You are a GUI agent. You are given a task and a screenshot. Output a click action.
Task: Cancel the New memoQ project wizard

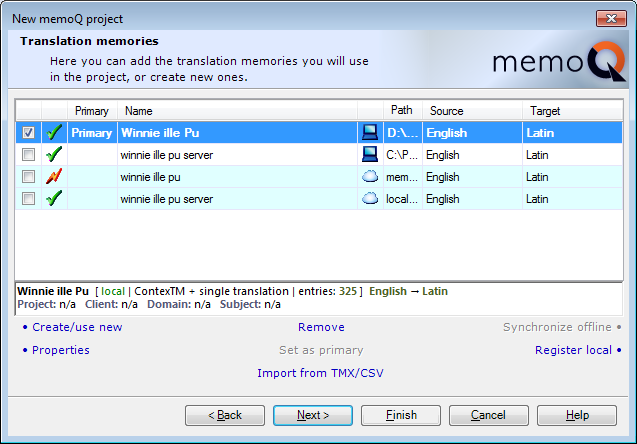tap(489, 415)
